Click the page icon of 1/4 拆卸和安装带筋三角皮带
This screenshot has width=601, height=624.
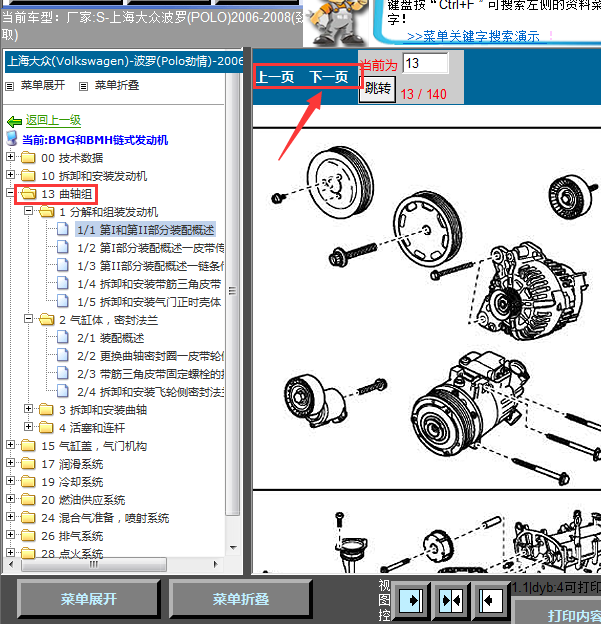tap(62, 283)
